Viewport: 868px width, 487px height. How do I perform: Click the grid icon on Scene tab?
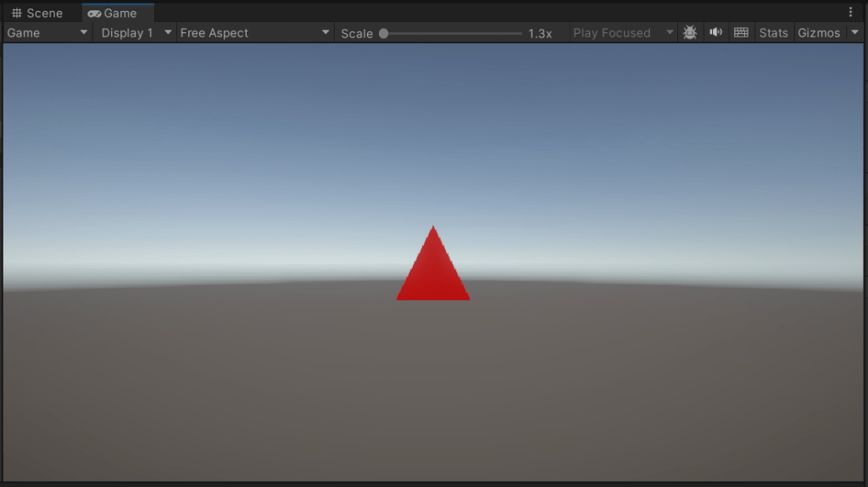coord(16,14)
